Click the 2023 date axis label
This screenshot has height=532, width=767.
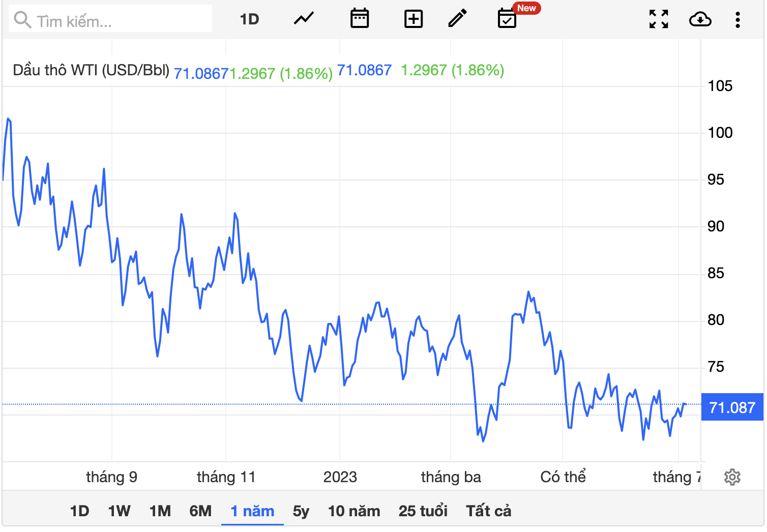tap(340, 477)
